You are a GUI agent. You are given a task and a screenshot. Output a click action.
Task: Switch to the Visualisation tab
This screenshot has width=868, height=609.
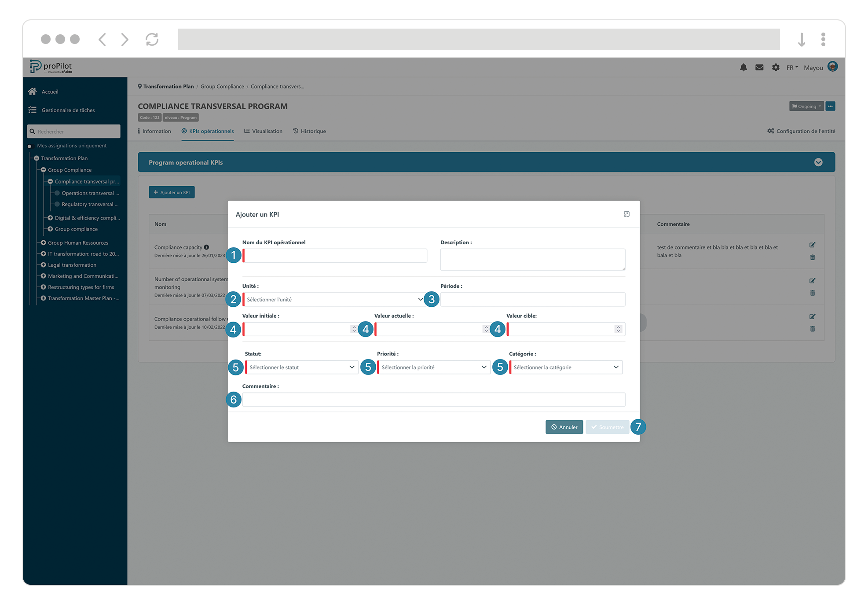click(263, 131)
